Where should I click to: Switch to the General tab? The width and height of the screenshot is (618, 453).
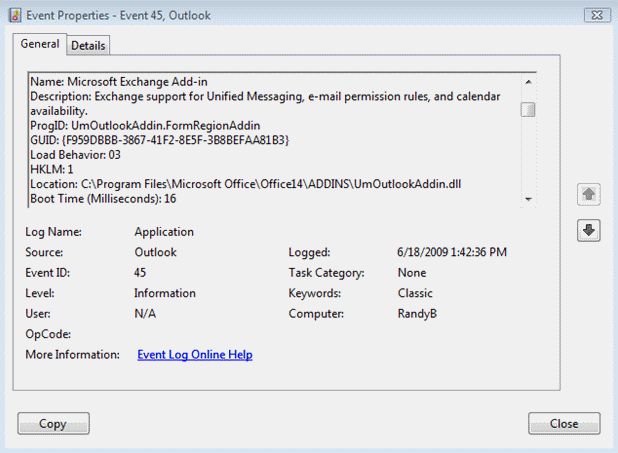tap(40, 44)
